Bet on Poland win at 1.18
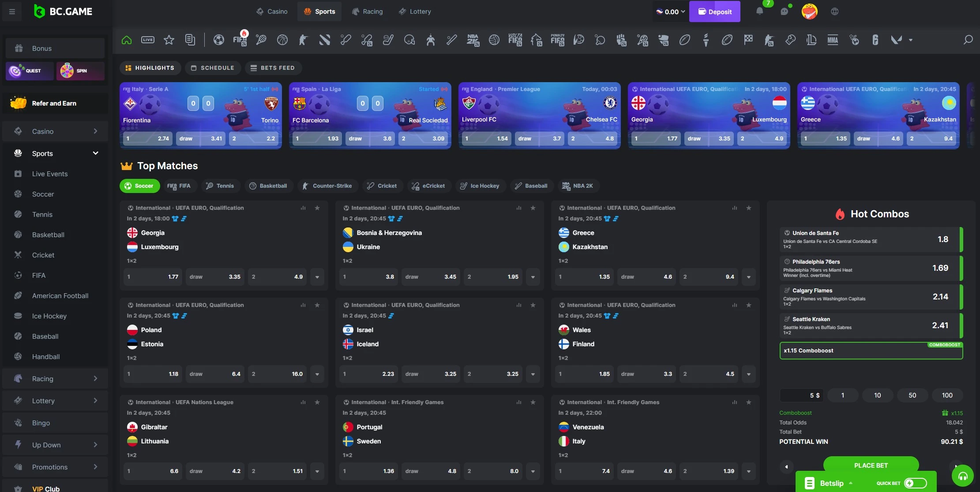Image resolution: width=980 pixels, height=492 pixels. pyautogui.click(x=153, y=374)
